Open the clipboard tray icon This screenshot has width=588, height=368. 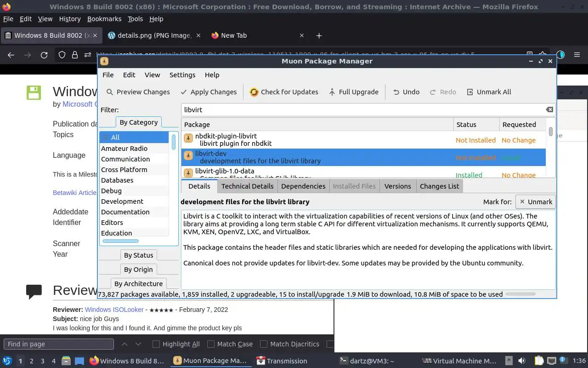(539, 361)
